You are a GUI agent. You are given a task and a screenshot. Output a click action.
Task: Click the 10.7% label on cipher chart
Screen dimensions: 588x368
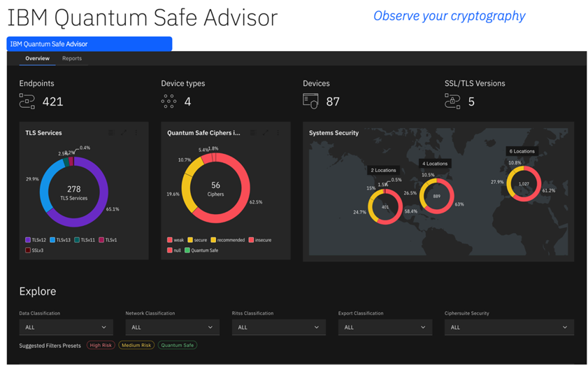click(x=185, y=160)
